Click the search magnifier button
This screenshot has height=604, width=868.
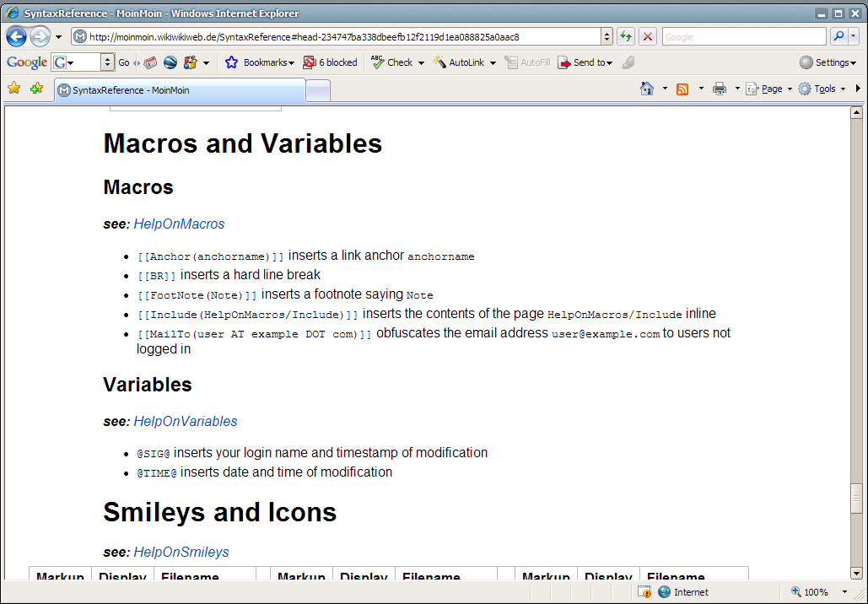tap(838, 37)
